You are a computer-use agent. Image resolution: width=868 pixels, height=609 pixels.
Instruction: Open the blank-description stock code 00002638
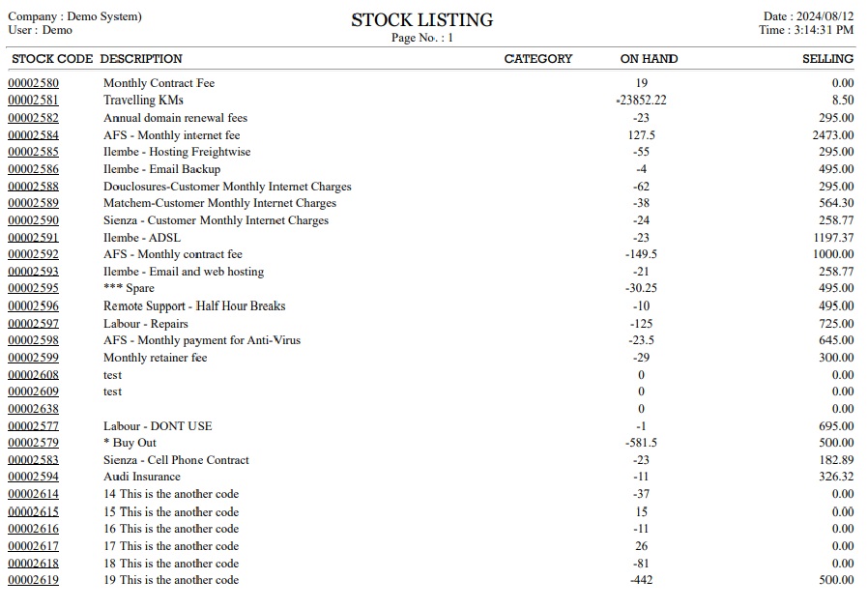(33, 409)
